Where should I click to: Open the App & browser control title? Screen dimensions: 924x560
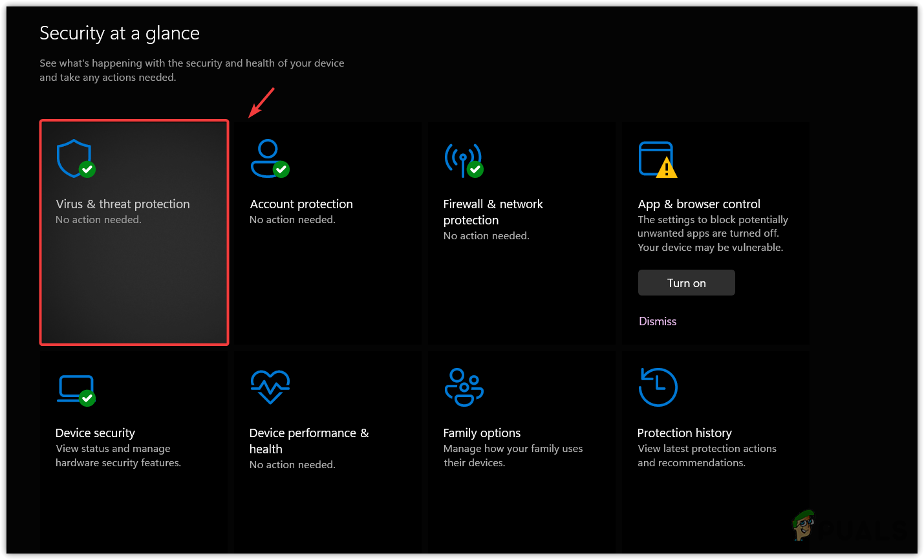699,204
